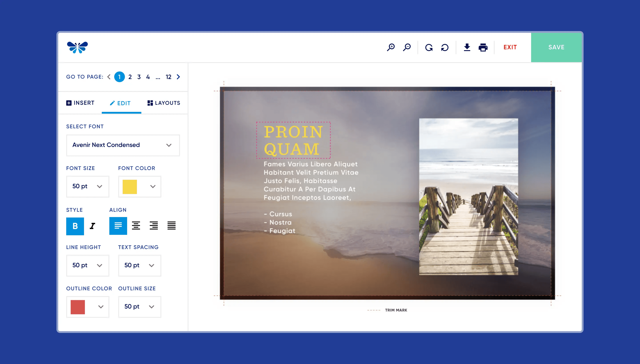Viewport: 640px width, 364px height.
Task: Toggle bold text style
Action: pos(75,226)
